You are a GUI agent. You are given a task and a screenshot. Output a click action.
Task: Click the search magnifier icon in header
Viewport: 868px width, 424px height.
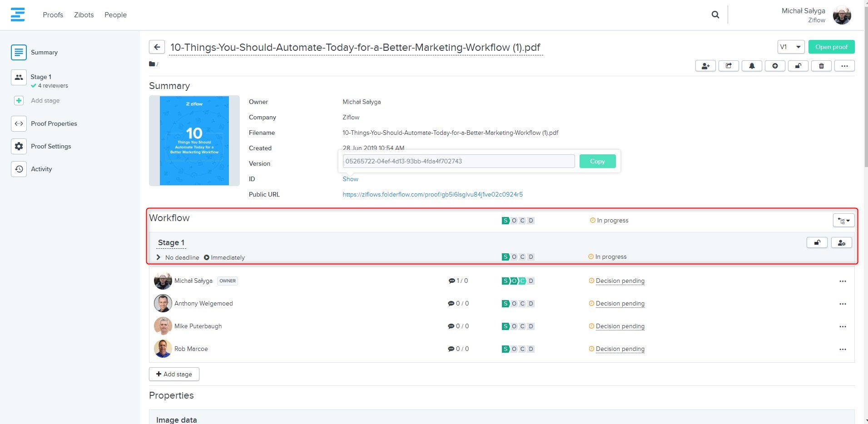click(x=715, y=15)
